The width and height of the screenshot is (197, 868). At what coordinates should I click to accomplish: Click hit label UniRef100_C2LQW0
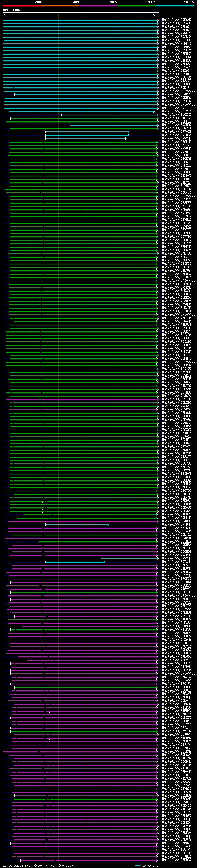(x=177, y=413)
